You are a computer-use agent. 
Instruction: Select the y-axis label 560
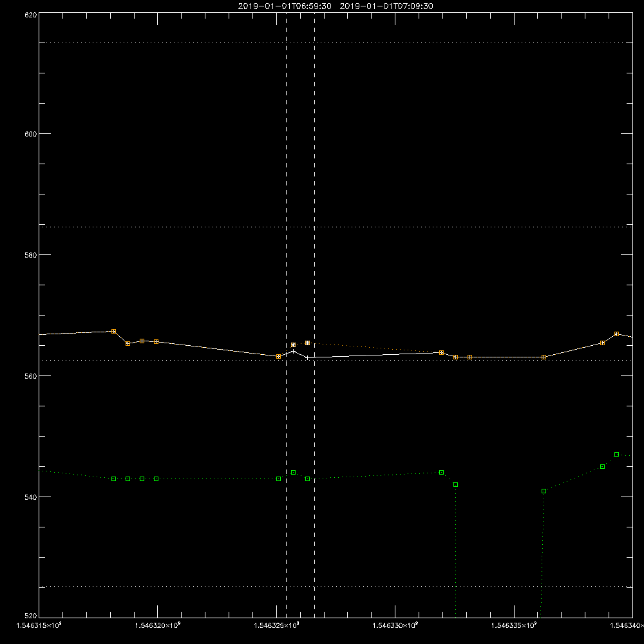point(31,376)
